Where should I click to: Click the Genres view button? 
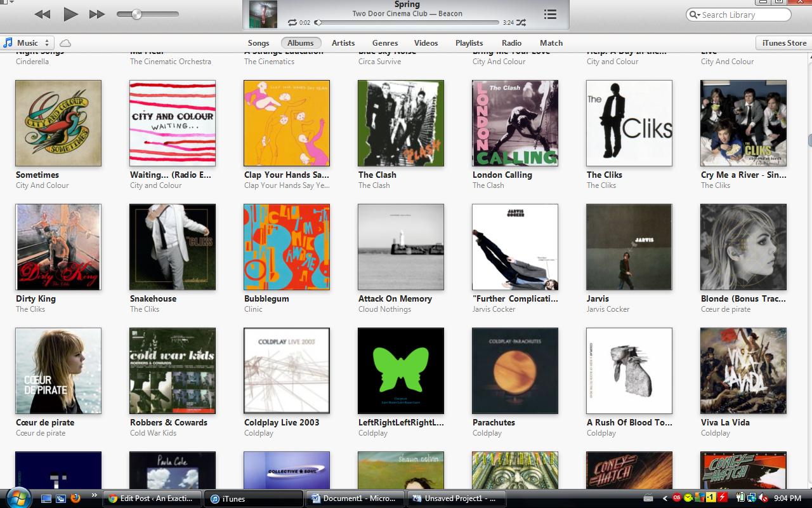385,43
